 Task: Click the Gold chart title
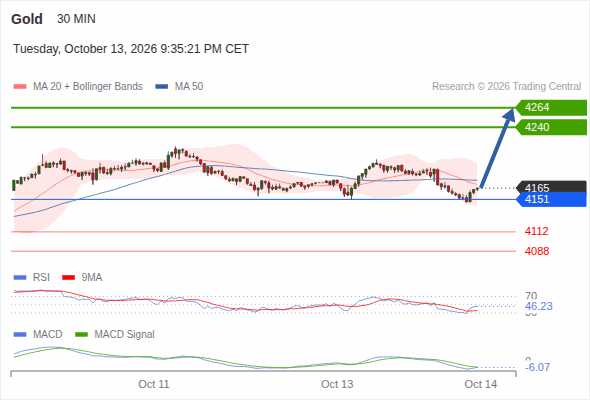click(x=27, y=19)
